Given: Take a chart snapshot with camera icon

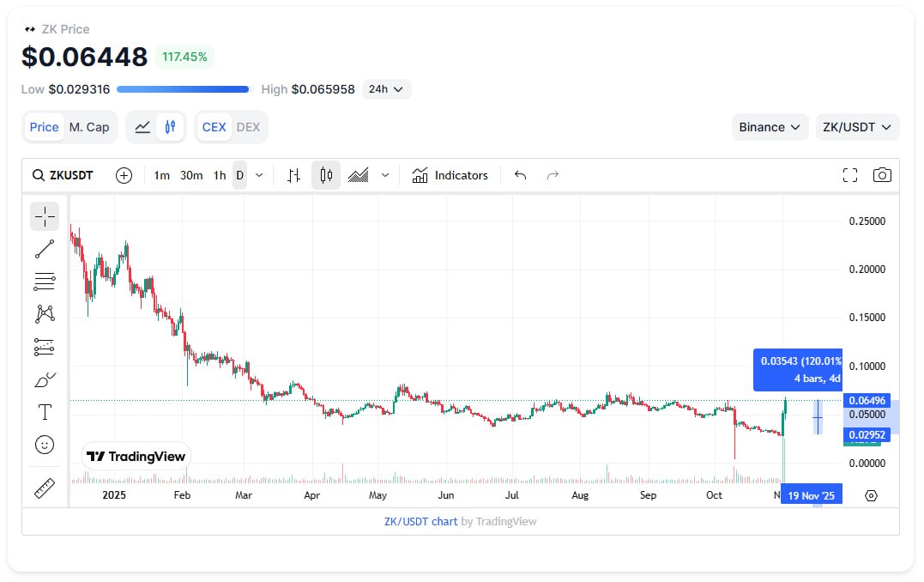Looking at the screenshot, I should [881, 175].
